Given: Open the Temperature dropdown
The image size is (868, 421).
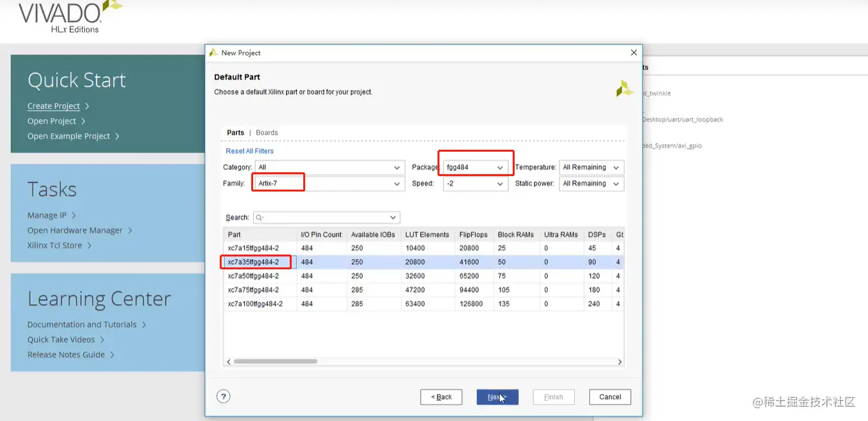Looking at the screenshot, I should tap(591, 167).
